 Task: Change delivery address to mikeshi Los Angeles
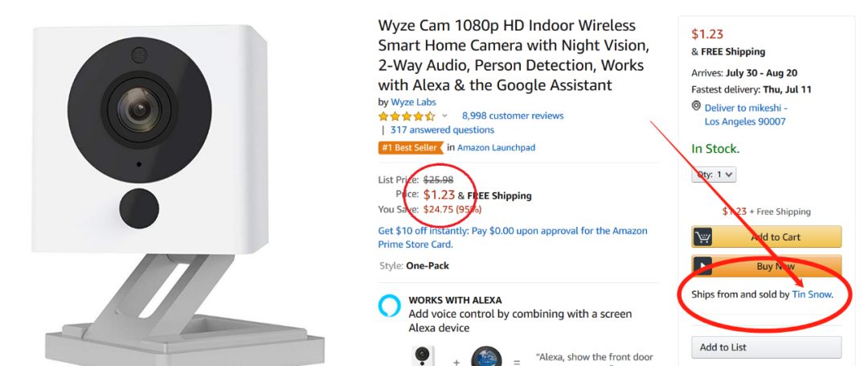(745, 114)
